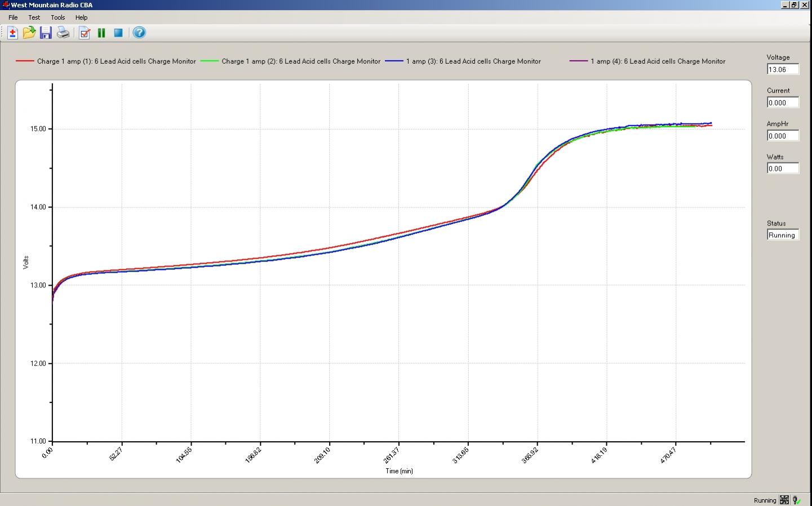Viewport: 812px width, 506px height.
Task: Click the blue line swatch for series (3)
Action: (x=394, y=61)
